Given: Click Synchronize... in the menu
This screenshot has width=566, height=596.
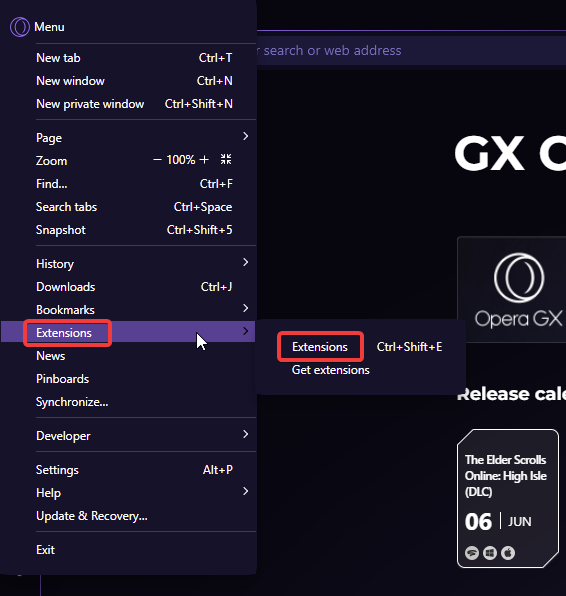Looking at the screenshot, I should point(128,402).
